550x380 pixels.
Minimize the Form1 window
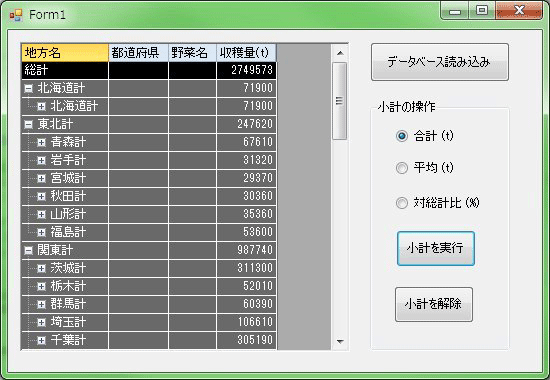click(x=455, y=11)
